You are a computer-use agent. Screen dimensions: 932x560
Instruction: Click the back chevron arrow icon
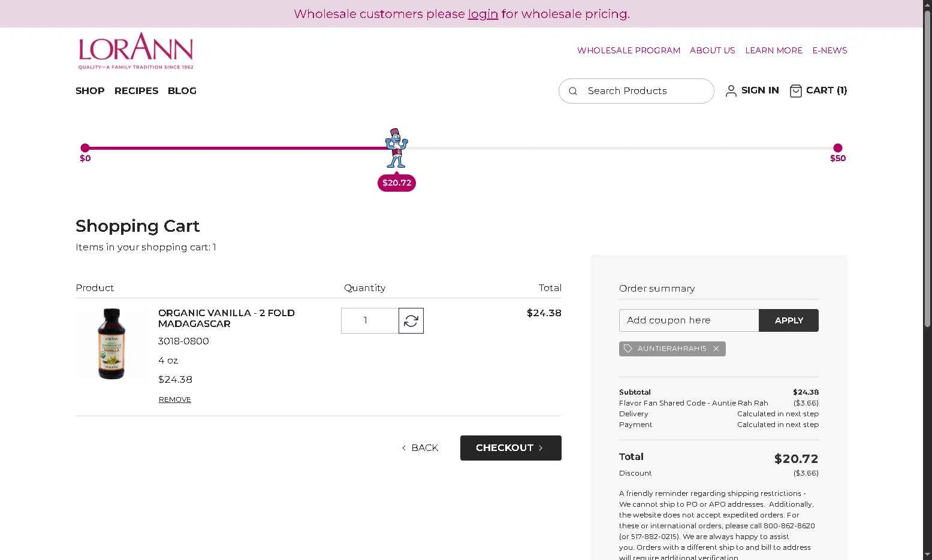(x=404, y=448)
